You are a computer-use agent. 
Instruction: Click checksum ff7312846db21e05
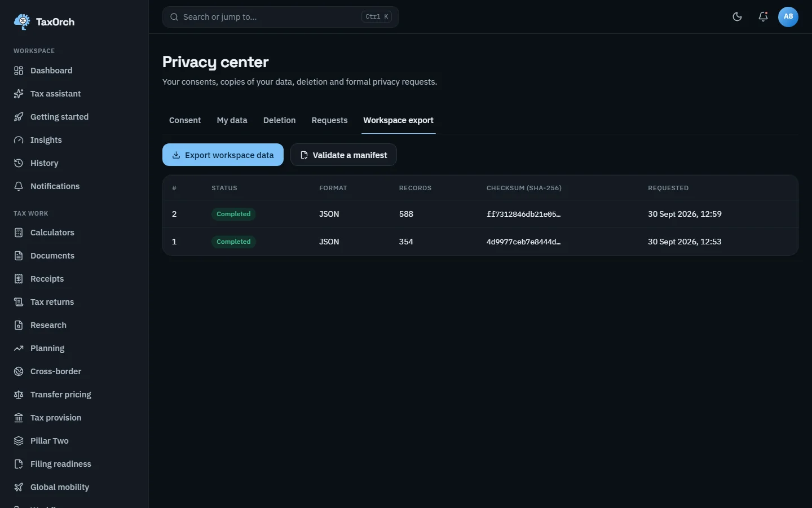pos(523,214)
